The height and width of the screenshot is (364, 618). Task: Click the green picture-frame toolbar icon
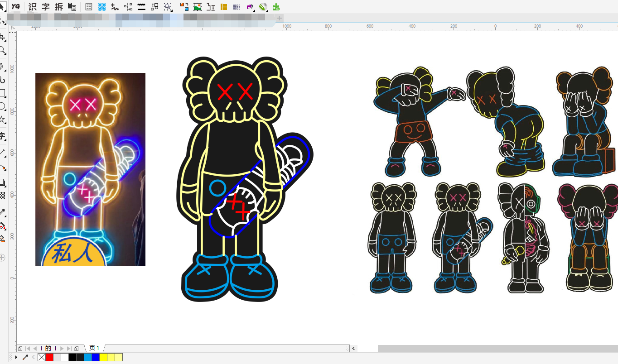tap(198, 7)
